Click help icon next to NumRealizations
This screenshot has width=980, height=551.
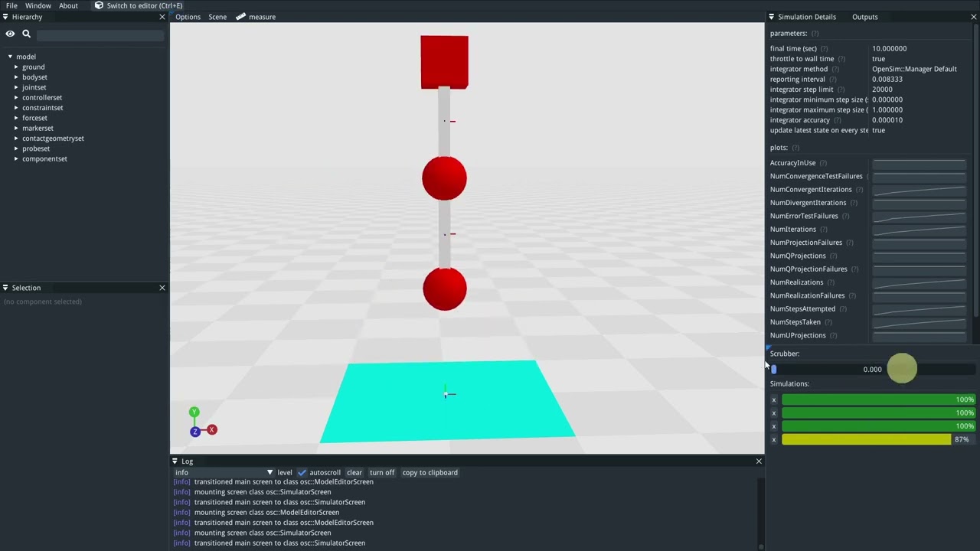[831, 282]
